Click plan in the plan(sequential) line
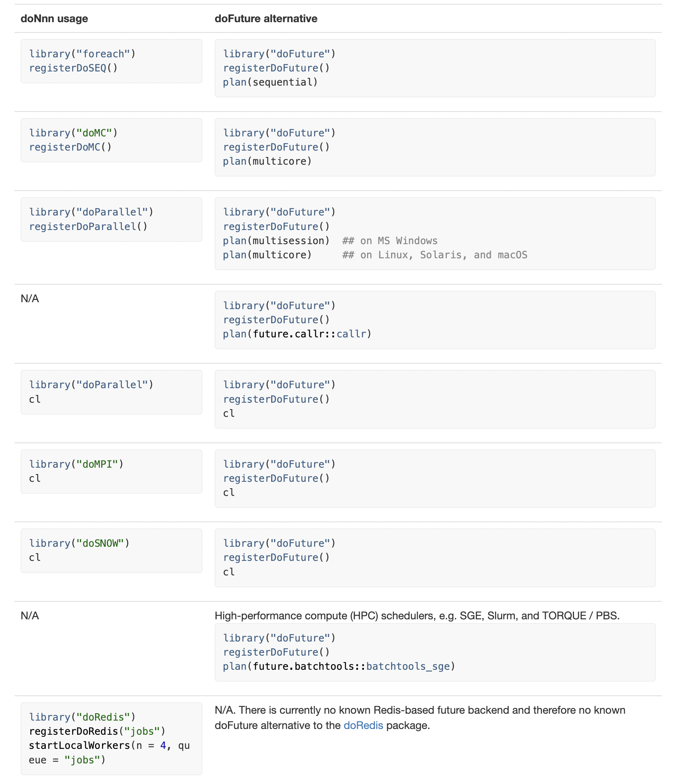 click(234, 82)
